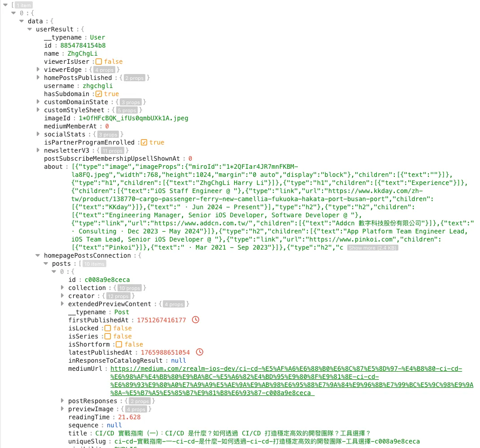Expand the viewerEdge node
Image resolution: width=480 pixels, height=448 pixels.
click(x=39, y=70)
